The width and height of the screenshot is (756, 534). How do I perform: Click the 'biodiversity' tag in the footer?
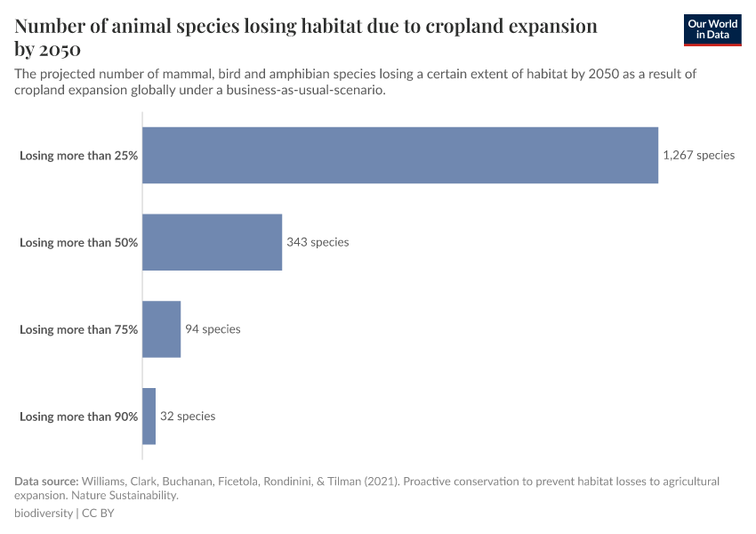pos(43,514)
